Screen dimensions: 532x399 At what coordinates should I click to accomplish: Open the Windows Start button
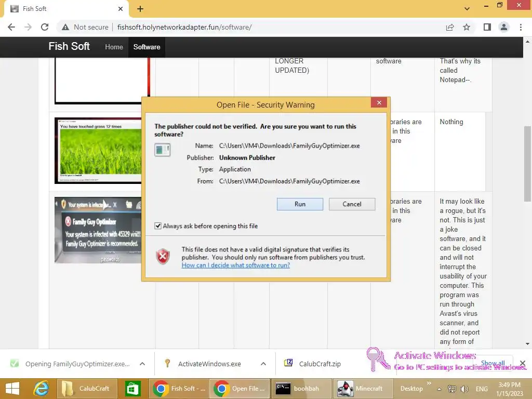click(12, 389)
